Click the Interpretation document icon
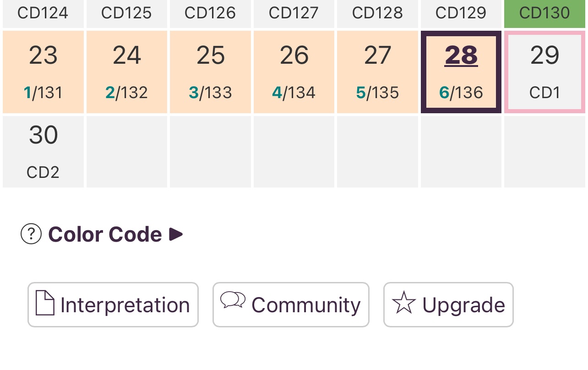The width and height of the screenshot is (588, 370). [x=45, y=303]
